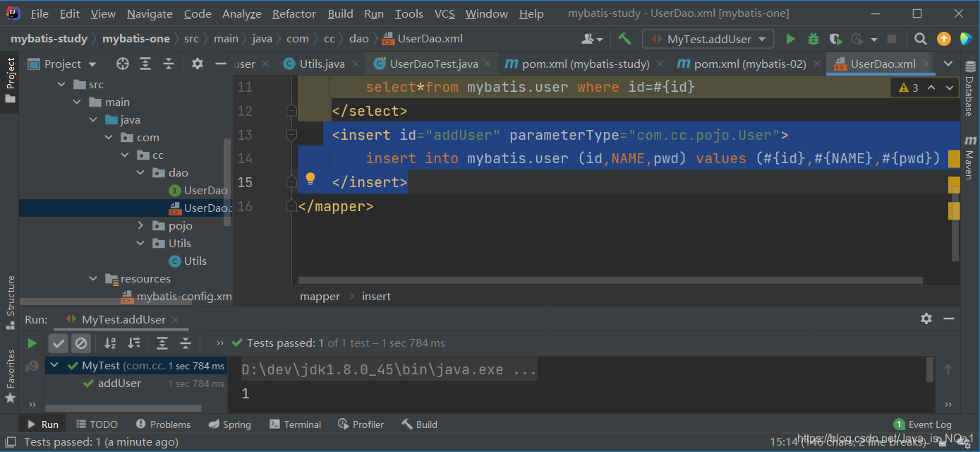980x452 pixels.
Task: Sort test results by duration
Action: coord(133,343)
